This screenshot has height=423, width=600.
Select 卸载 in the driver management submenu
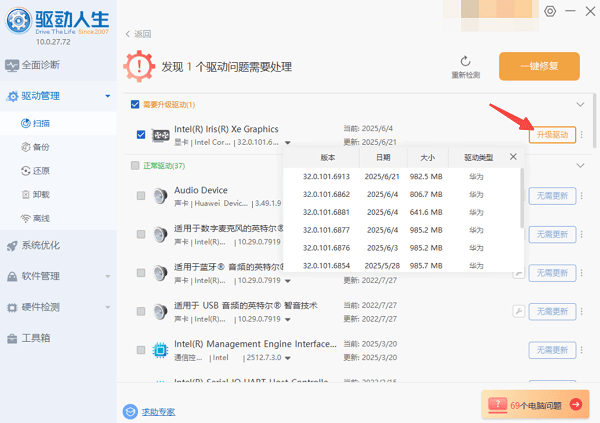pyautogui.click(x=41, y=194)
